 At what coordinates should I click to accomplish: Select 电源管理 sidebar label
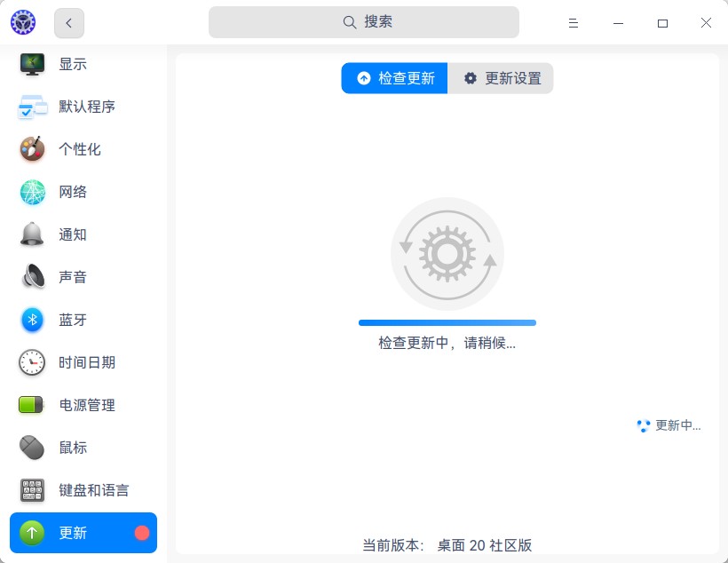[x=87, y=405]
